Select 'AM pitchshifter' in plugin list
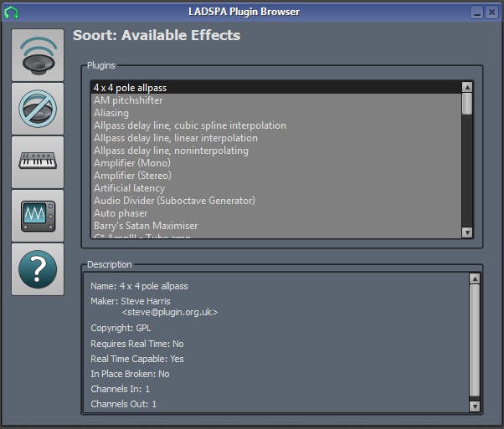Screen dimensions: 504x429 click(x=276, y=100)
